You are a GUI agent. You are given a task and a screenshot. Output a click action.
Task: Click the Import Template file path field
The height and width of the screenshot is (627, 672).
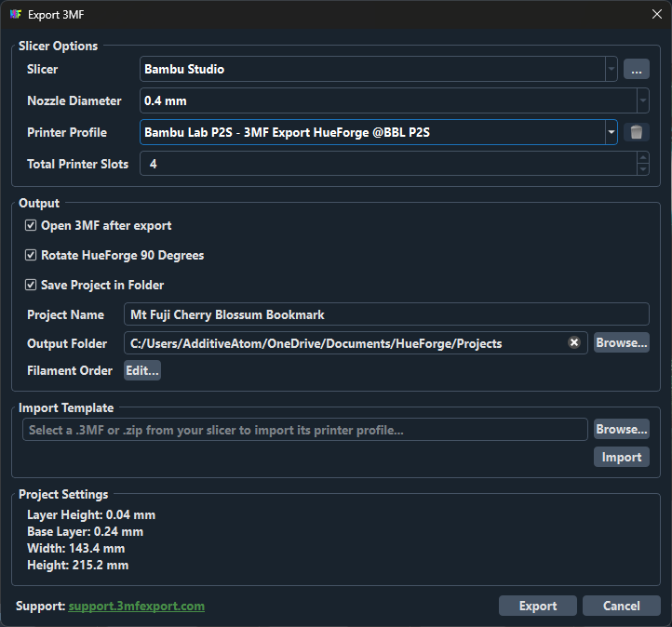pyautogui.click(x=304, y=430)
